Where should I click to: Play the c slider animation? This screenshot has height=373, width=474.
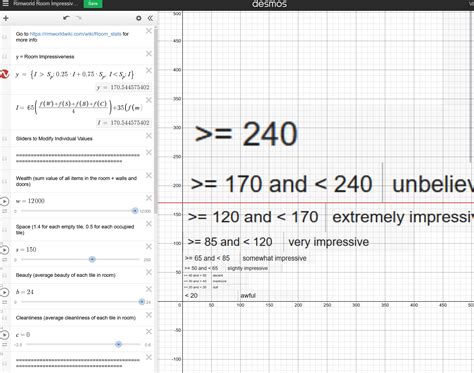[x=4, y=335]
